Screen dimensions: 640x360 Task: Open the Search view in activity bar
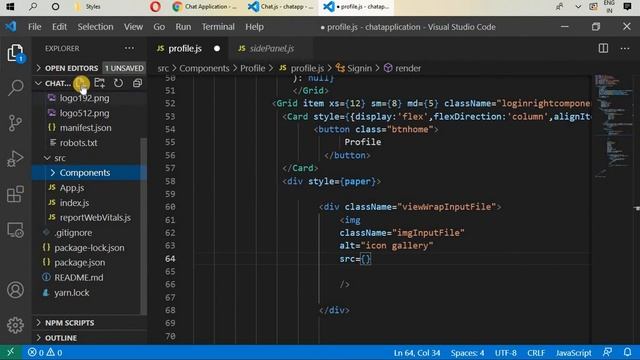click(x=16, y=87)
